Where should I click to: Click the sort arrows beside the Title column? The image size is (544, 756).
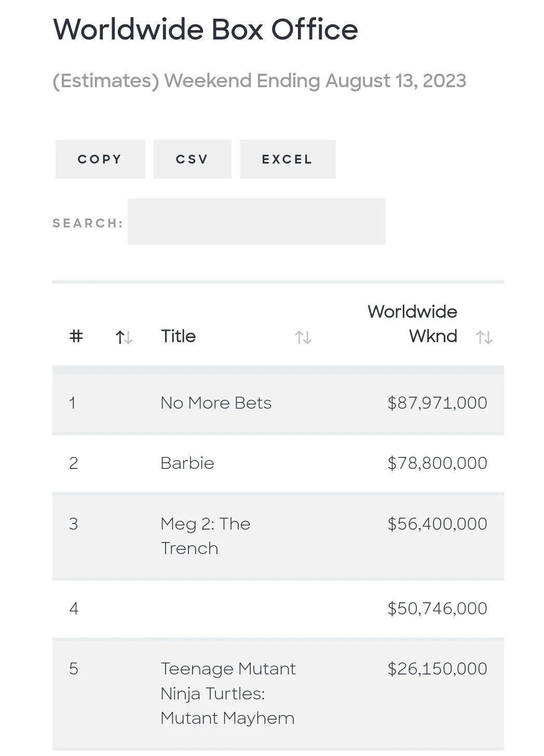303,337
